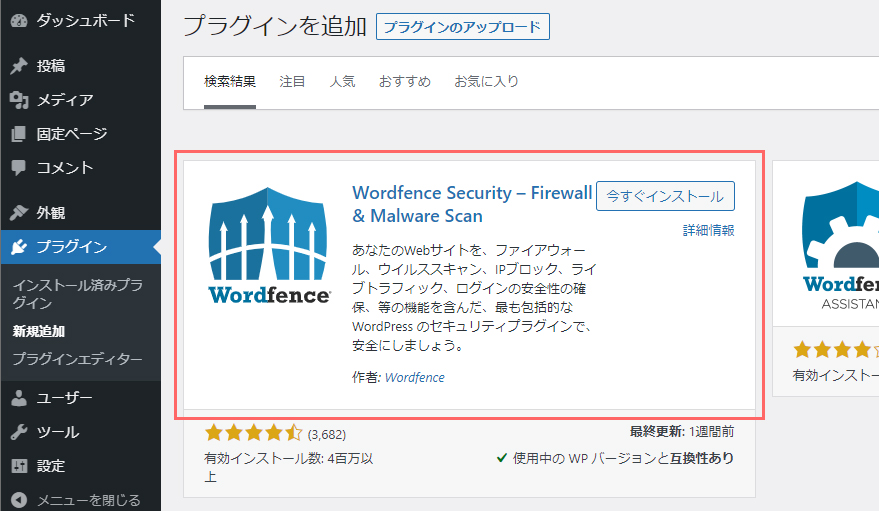Click the green compatibility checkmark icon
The image size is (879, 511).
coord(502,458)
